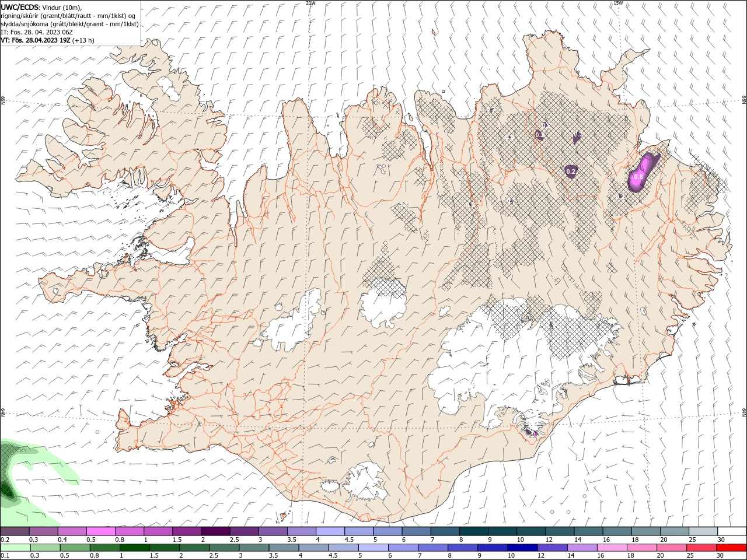The image size is (747, 560).
Task: Select the light pink swatch labeled 16, bottom row
Action: click(x=612, y=548)
